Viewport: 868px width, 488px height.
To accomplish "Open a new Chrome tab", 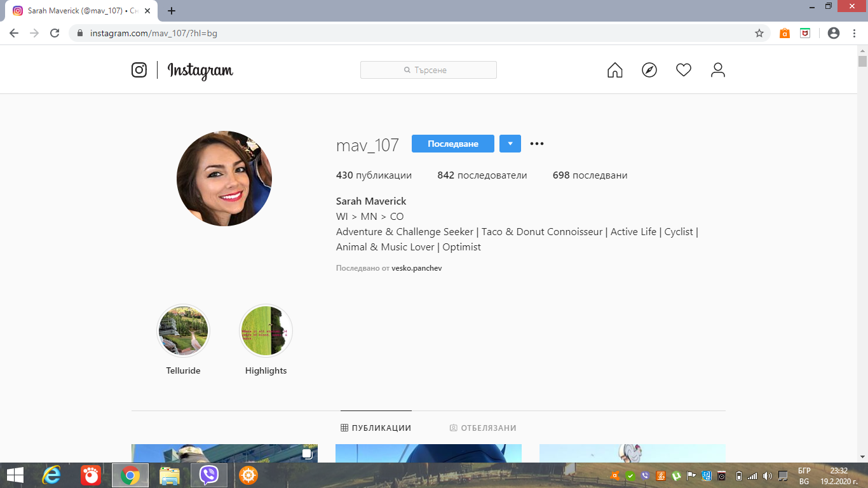I will click(172, 11).
